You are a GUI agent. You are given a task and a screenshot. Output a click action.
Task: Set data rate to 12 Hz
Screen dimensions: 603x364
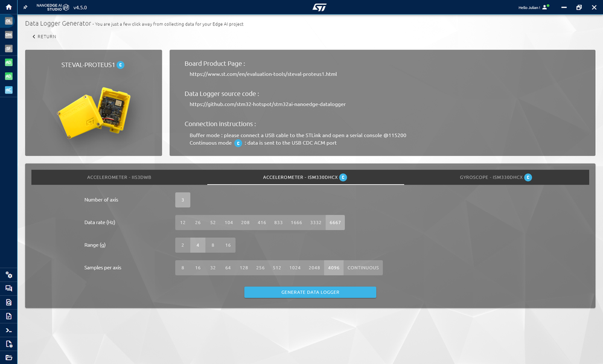click(x=183, y=222)
